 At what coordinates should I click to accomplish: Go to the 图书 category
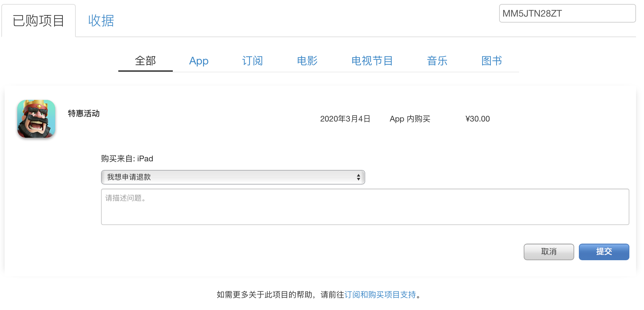click(491, 61)
